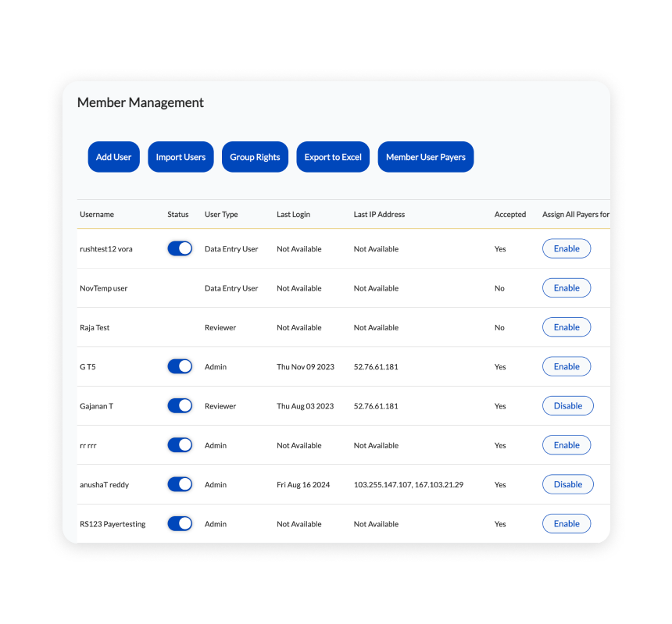The image size is (672, 624).
Task: Enable all payers for NovTemp user
Action: coord(567,288)
